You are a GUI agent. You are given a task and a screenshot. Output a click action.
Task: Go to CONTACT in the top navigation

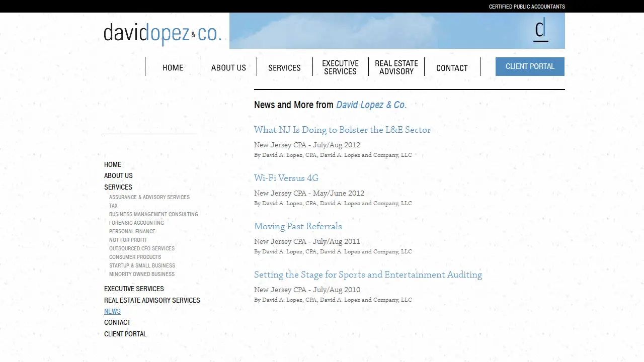click(x=452, y=67)
